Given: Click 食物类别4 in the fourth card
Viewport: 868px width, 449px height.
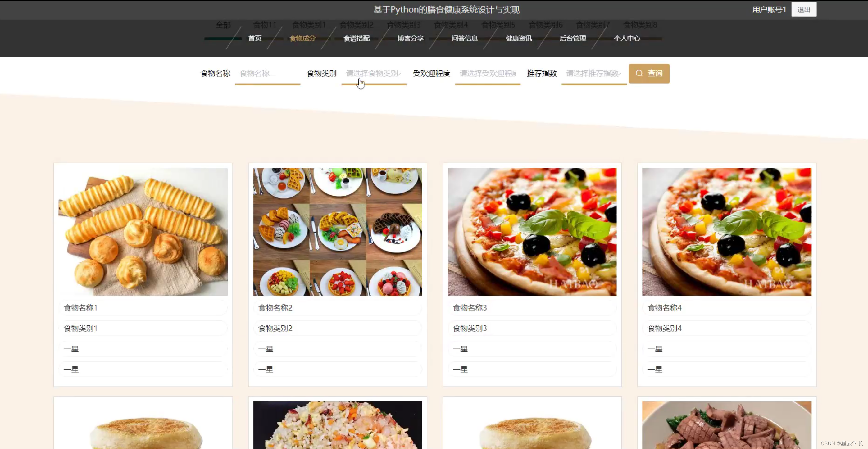Looking at the screenshot, I should tap(665, 328).
